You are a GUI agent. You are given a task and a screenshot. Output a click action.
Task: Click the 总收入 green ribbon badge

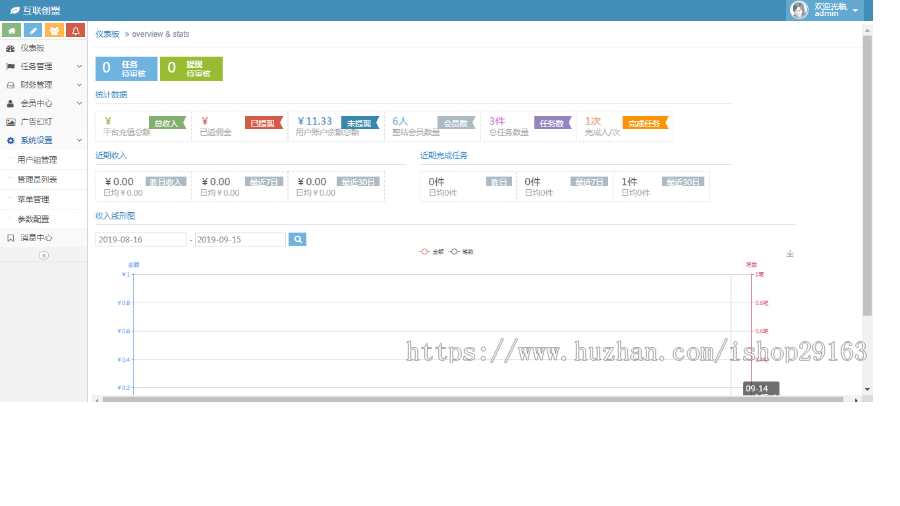(167, 123)
